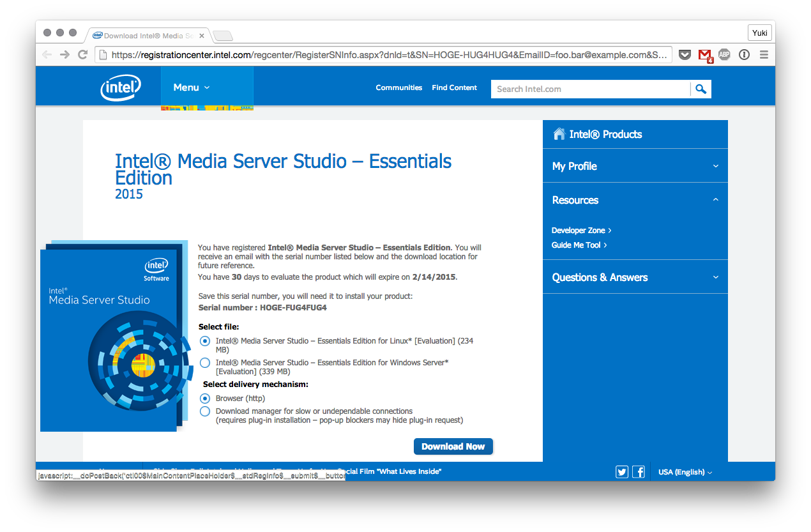The image size is (811, 532).
Task: Click the circular info extension icon
Action: pos(744,55)
